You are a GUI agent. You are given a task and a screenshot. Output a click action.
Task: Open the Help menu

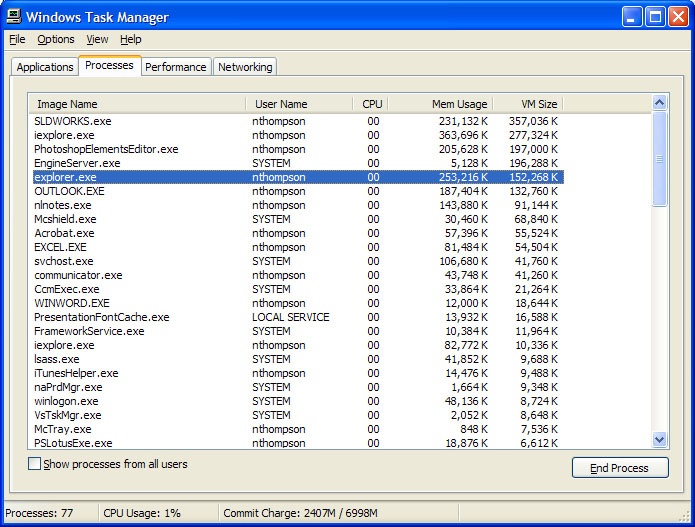[x=131, y=39]
